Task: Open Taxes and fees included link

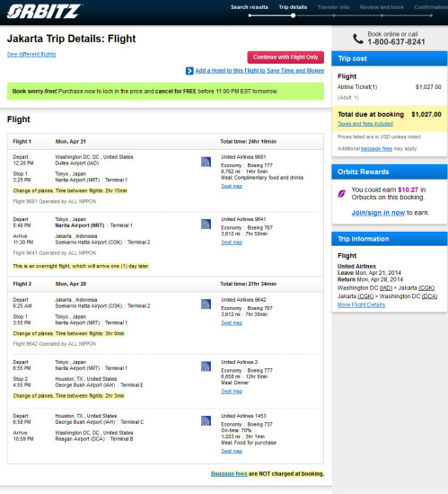Action: click(x=365, y=124)
